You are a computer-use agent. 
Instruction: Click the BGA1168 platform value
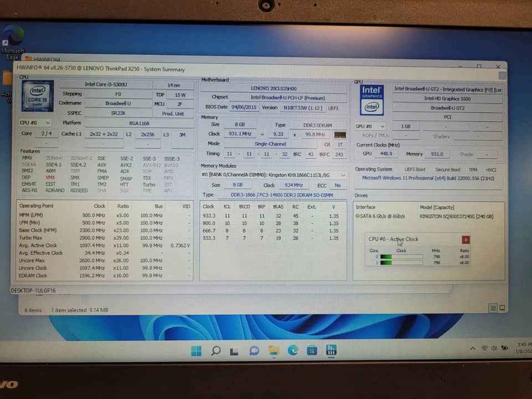(x=139, y=124)
